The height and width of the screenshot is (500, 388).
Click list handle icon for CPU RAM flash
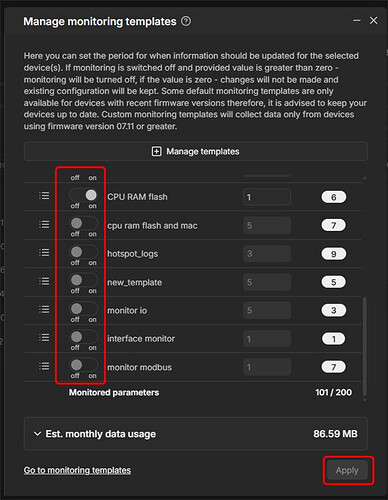click(x=44, y=196)
